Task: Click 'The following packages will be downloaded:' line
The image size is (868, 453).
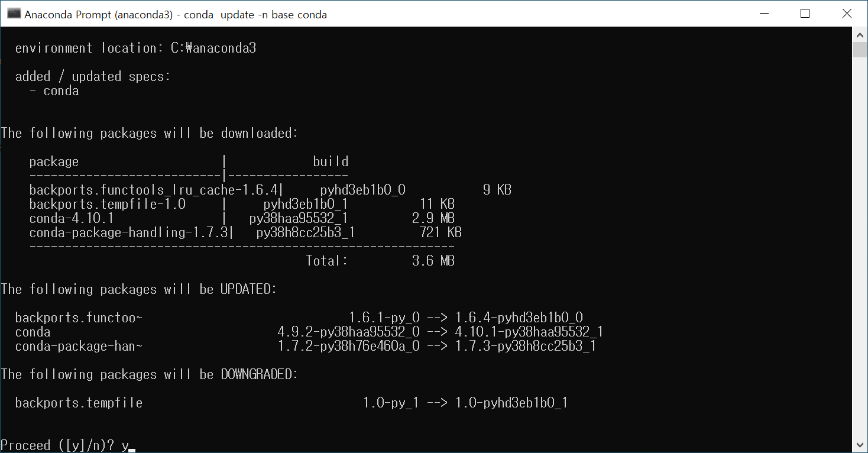Action: click(150, 133)
